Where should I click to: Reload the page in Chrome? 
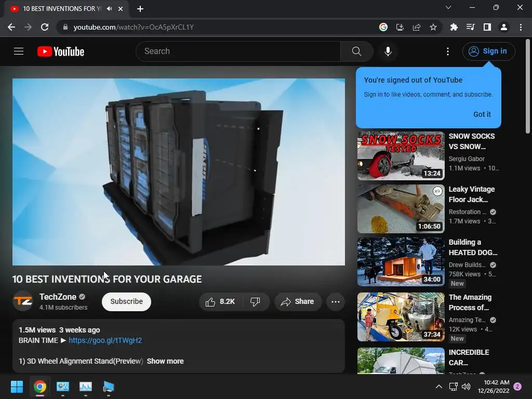tap(45, 27)
